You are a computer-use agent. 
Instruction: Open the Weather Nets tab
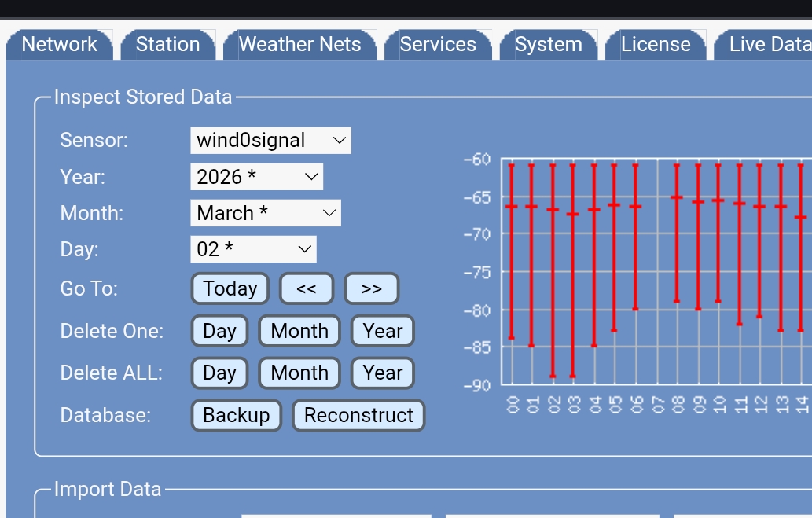click(x=300, y=45)
